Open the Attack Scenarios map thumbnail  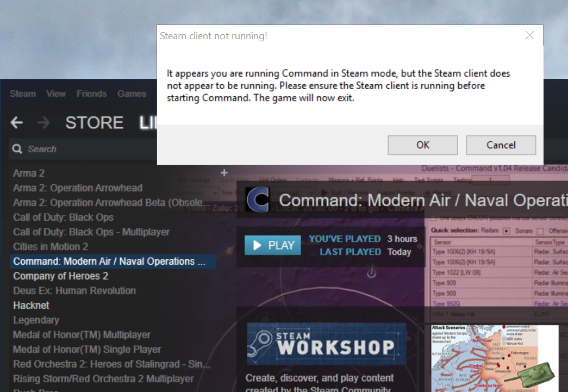(495, 358)
